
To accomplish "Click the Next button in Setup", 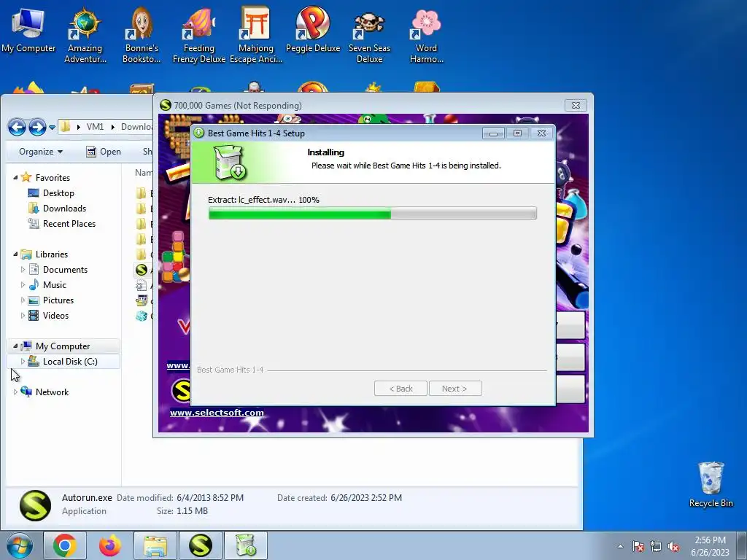I will click(x=455, y=389).
